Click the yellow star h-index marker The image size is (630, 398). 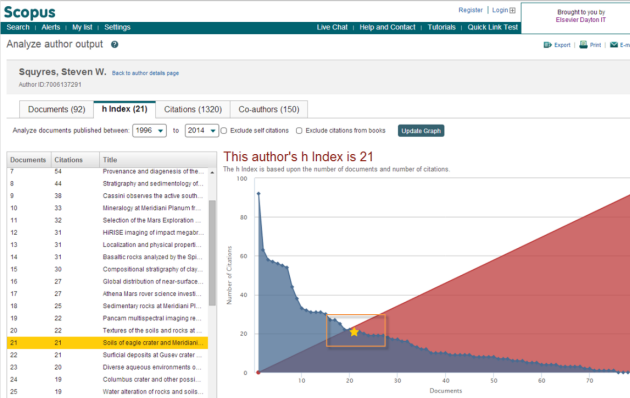[x=354, y=332]
